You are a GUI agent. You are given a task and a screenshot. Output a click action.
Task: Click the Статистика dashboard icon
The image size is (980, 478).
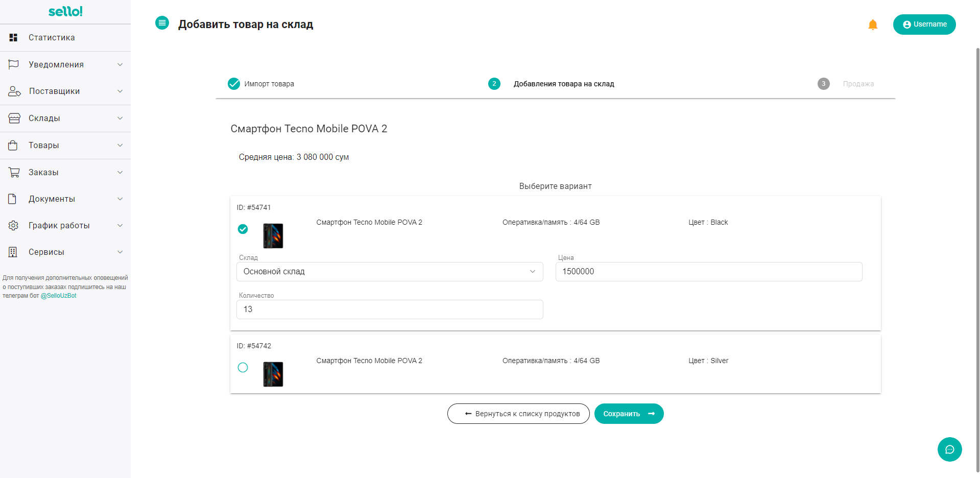coord(13,37)
